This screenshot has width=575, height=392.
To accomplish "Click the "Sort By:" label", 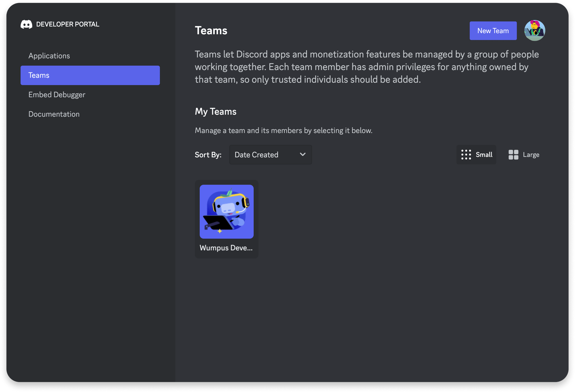I will coord(208,155).
